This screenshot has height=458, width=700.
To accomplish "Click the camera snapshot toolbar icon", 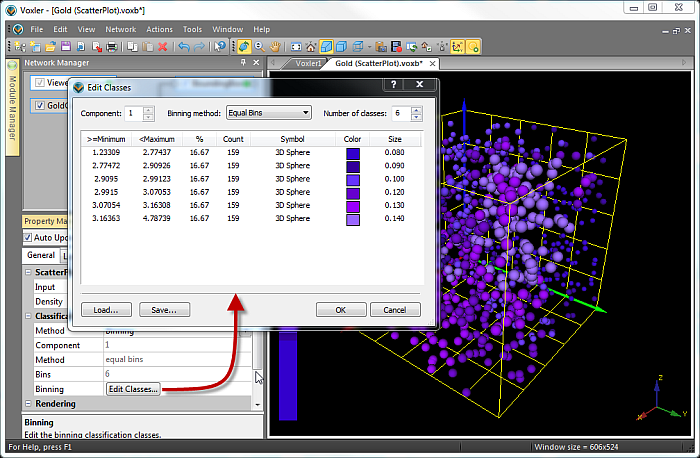I will coord(381,46).
